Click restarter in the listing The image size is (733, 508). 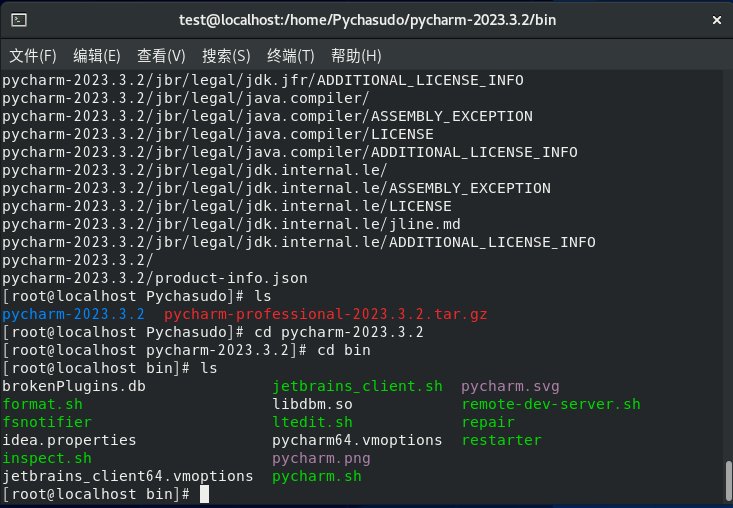pos(501,440)
